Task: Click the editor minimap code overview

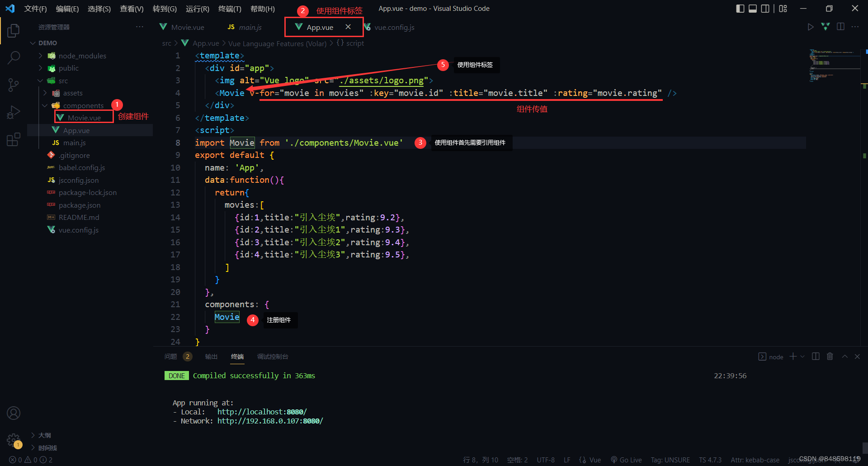Action: pos(835,66)
